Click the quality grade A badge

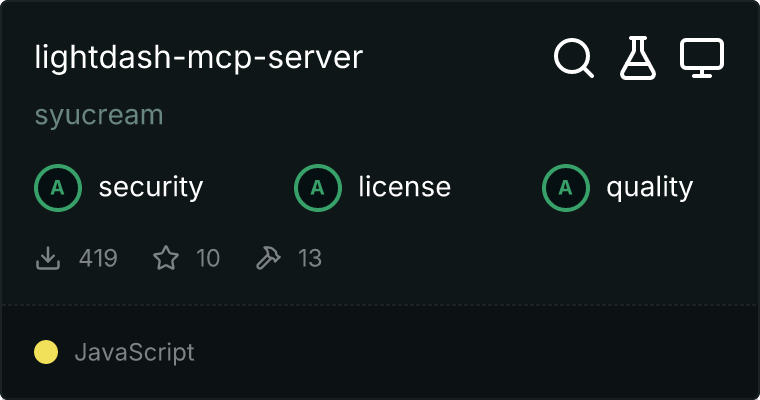(565, 187)
